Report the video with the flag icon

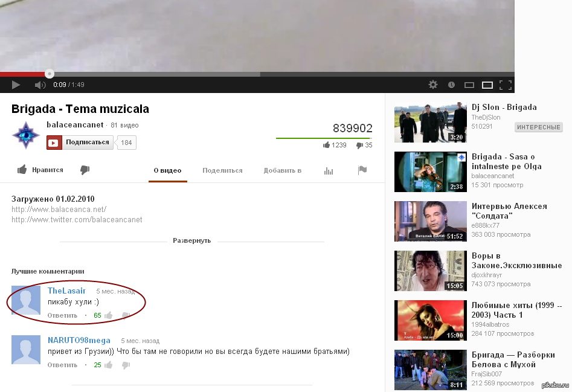click(362, 170)
